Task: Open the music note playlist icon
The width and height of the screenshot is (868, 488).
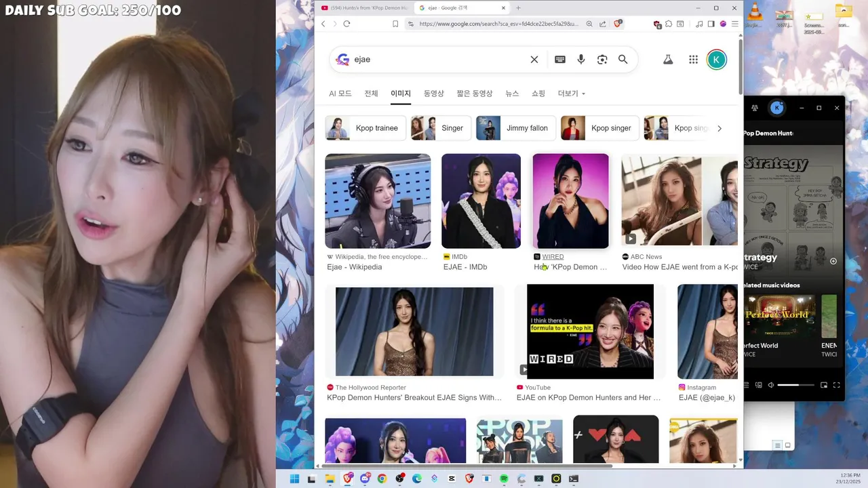Action: (x=699, y=24)
